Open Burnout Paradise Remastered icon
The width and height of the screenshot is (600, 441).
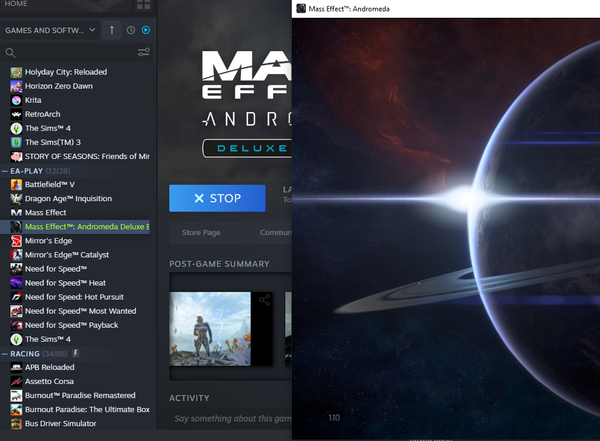(16, 395)
